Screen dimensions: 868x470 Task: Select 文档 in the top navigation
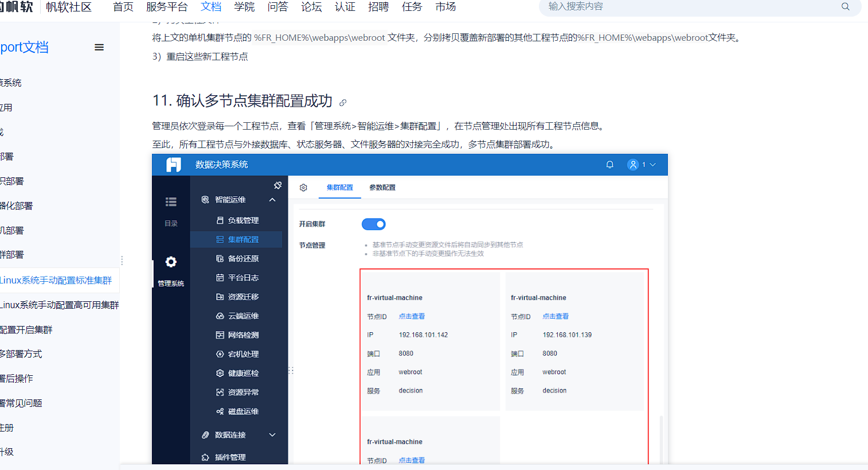pyautogui.click(x=211, y=7)
